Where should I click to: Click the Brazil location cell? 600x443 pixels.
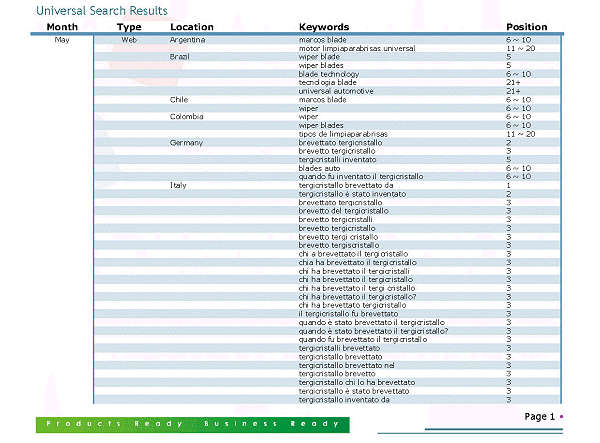point(179,57)
